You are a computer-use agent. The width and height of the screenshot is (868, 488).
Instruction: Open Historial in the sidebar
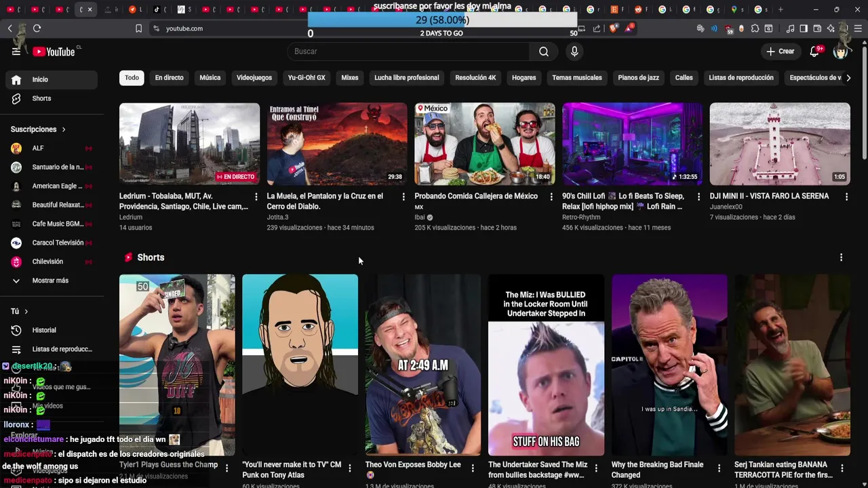point(51,330)
